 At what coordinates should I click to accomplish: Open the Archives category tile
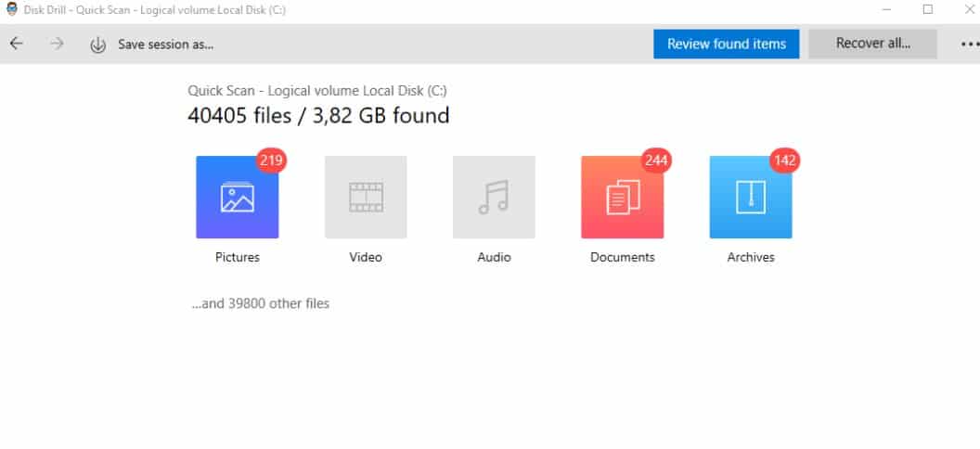(x=751, y=198)
